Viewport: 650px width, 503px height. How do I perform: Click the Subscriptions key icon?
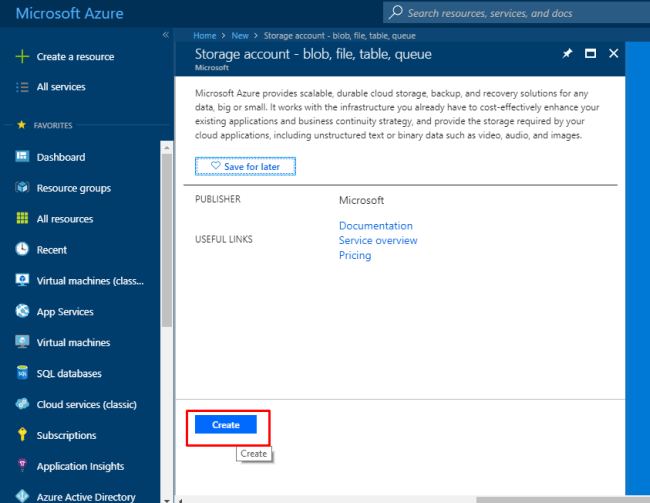pos(22,435)
